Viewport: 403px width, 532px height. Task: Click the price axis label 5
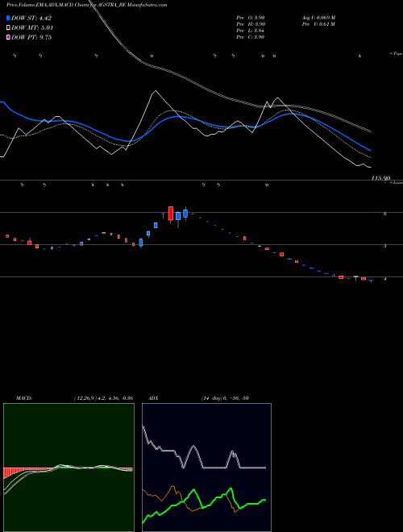point(385,246)
